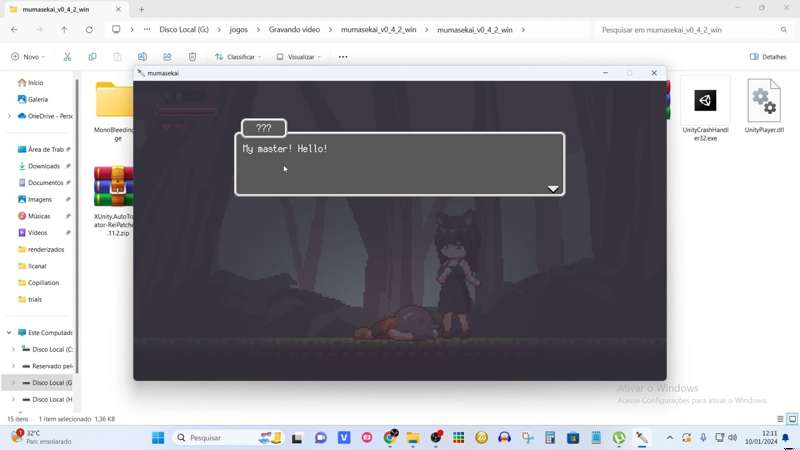
Task: Click the Gravando video breadcrumb segment
Action: [294, 30]
